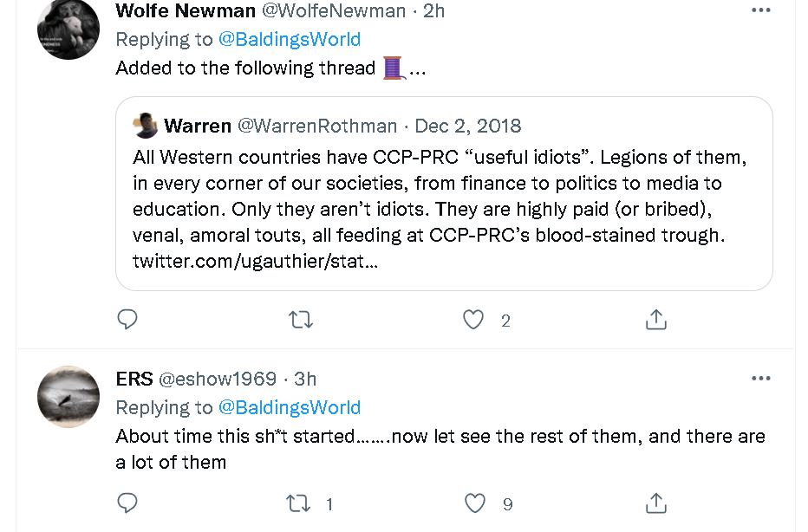Viewport: 808px width, 532px height.
Task: Open the @BaldingsWorld link in Wolfe's reply
Action: 289,39
